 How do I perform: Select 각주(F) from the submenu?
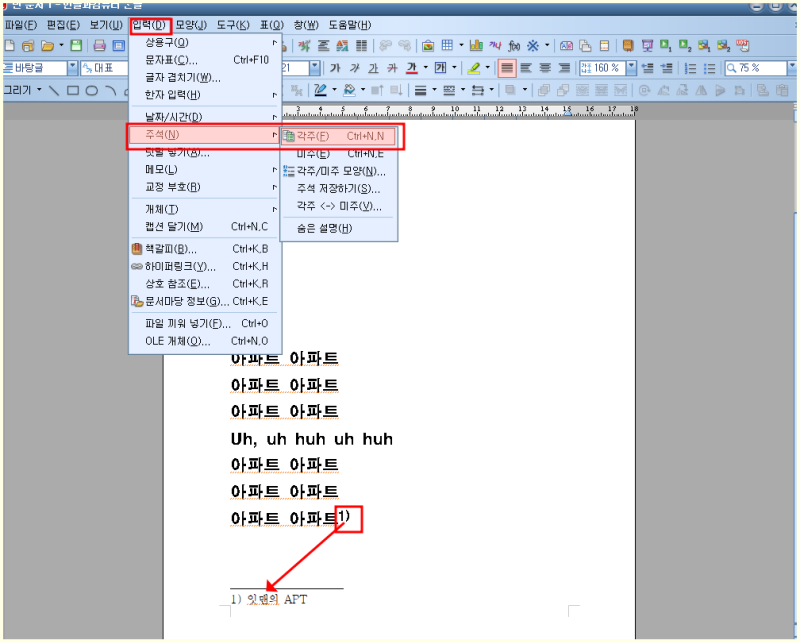[x=339, y=136]
